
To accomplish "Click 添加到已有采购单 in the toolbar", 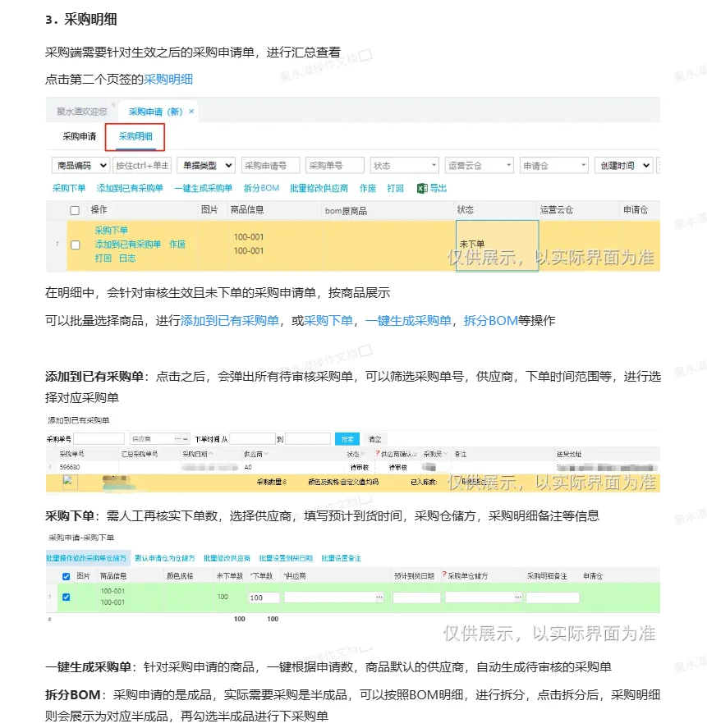I will pos(126,188).
